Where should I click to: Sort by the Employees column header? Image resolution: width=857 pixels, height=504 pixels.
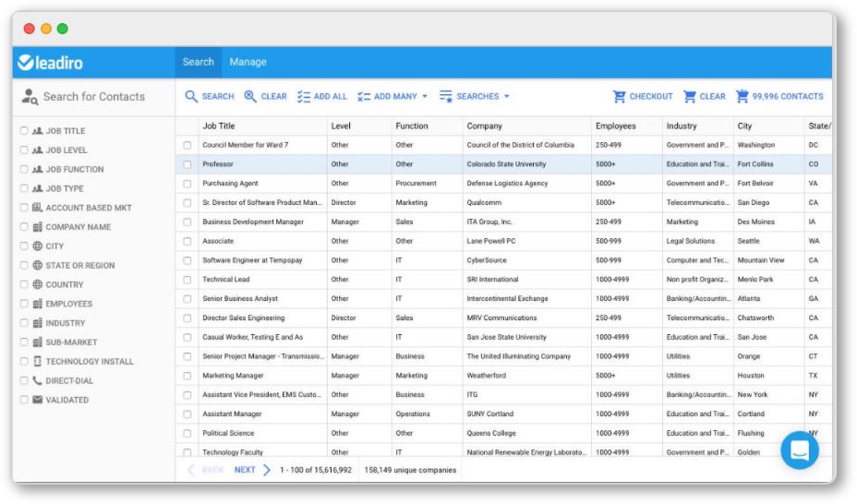click(615, 126)
